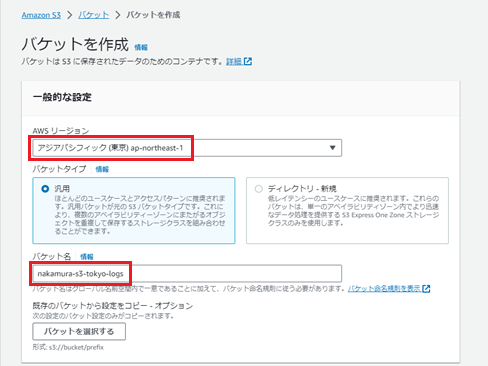Screen dimensions: 488x366
Task: Click the バケットを選択する button
Action: click(79, 331)
